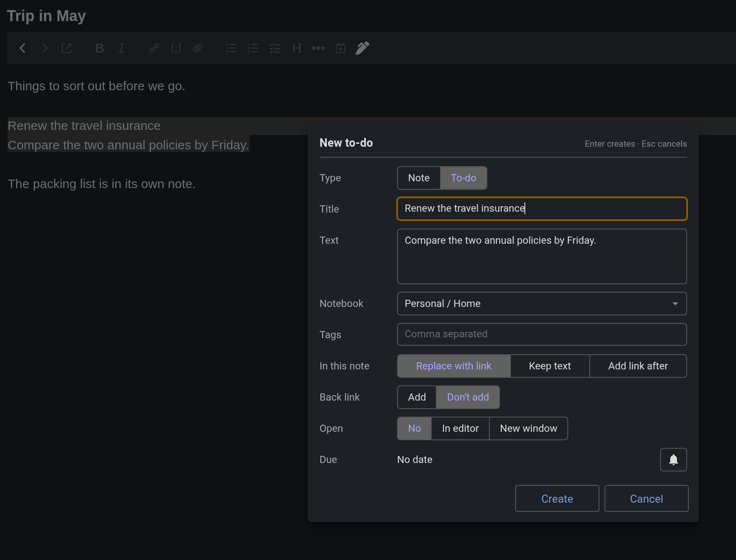Focus the Tags comma separated field

pyautogui.click(x=542, y=334)
